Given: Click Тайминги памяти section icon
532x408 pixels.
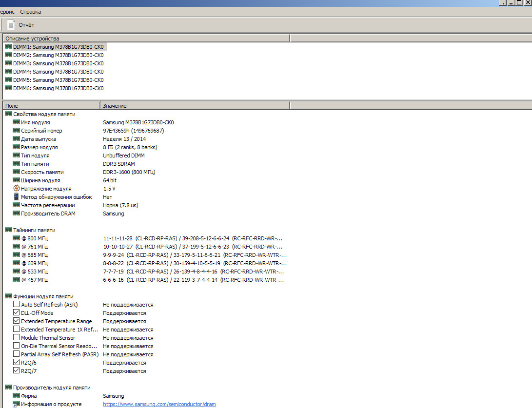Looking at the screenshot, I should [8, 230].
